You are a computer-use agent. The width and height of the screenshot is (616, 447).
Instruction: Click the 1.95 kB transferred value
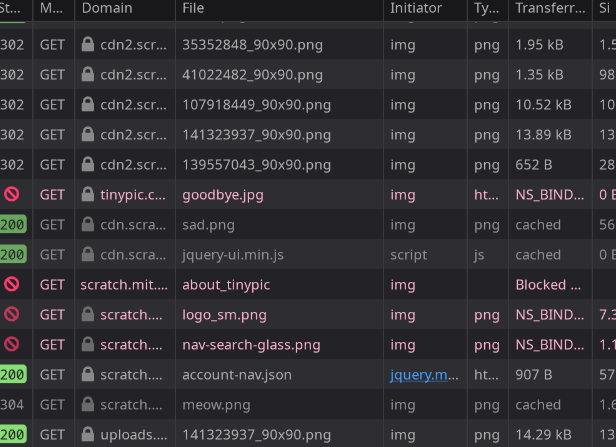coord(539,45)
